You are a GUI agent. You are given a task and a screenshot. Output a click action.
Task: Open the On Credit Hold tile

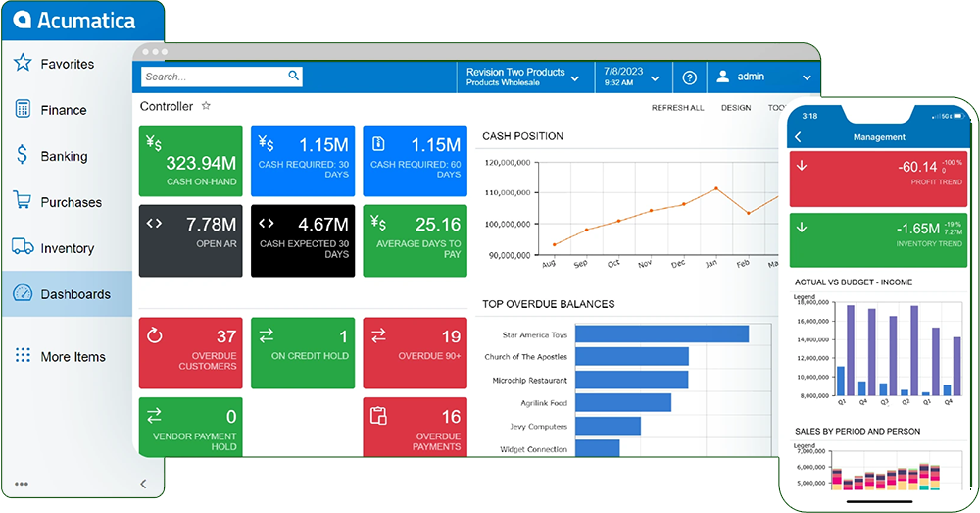(x=303, y=353)
